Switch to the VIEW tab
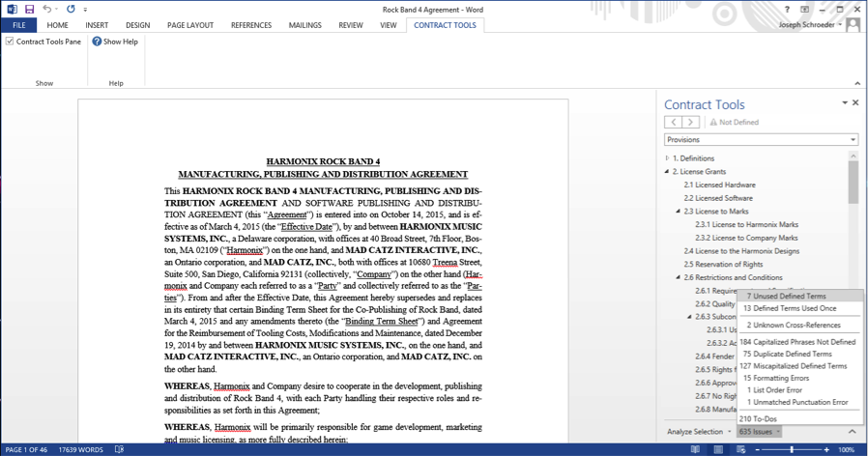 pyautogui.click(x=388, y=25)
